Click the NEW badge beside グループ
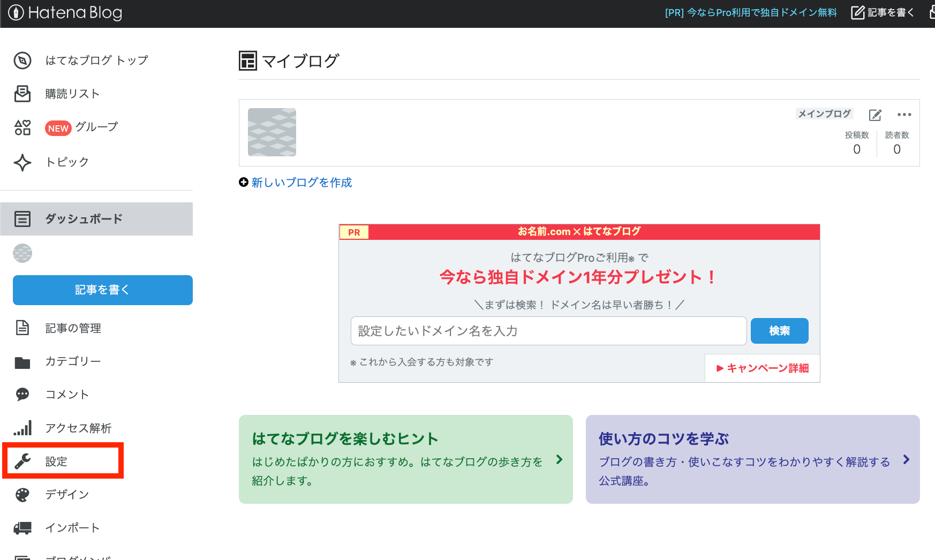The height and width of the screenshot is (560, 935). point(58,128)
